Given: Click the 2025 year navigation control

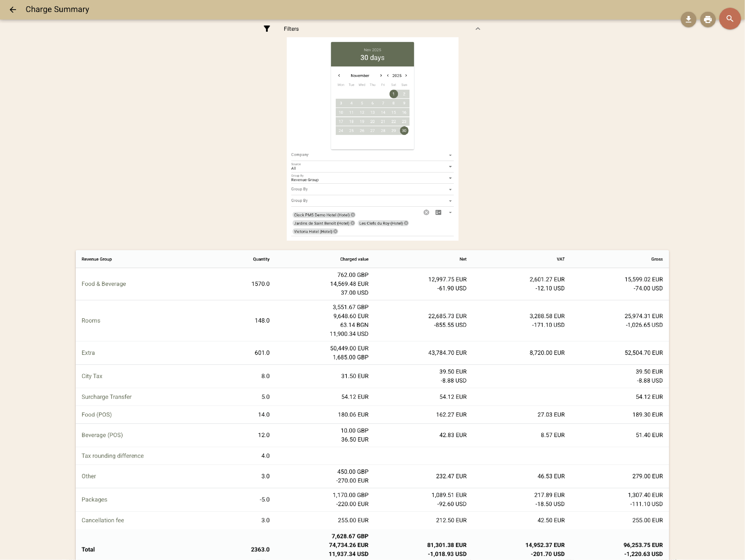Looking at the screenshot, I should tap(396, 75).
